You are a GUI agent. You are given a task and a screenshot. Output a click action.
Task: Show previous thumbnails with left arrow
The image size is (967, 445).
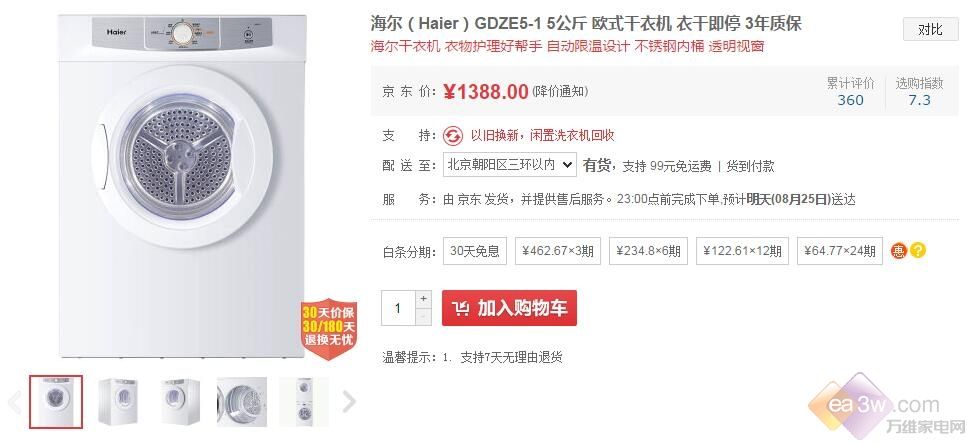(15, 402)
